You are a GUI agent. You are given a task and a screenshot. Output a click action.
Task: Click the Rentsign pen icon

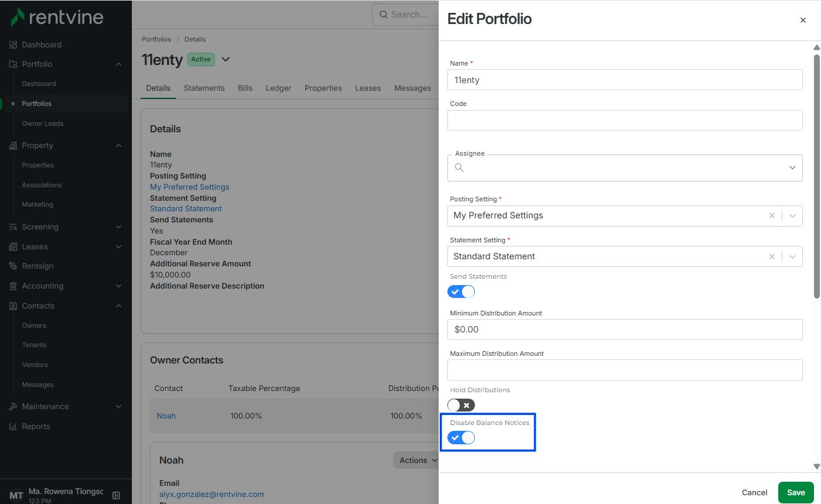(x=13, y=266)
